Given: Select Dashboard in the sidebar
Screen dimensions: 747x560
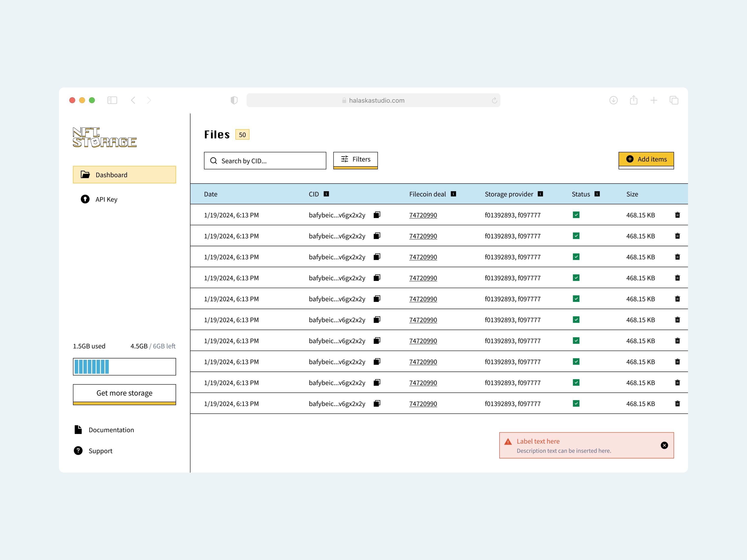Looking at the screenshot, I should 124,175.
